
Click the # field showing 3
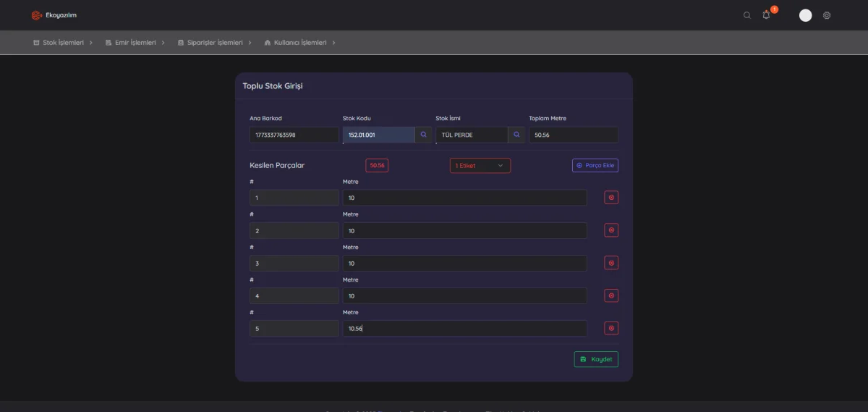(294, 263)
